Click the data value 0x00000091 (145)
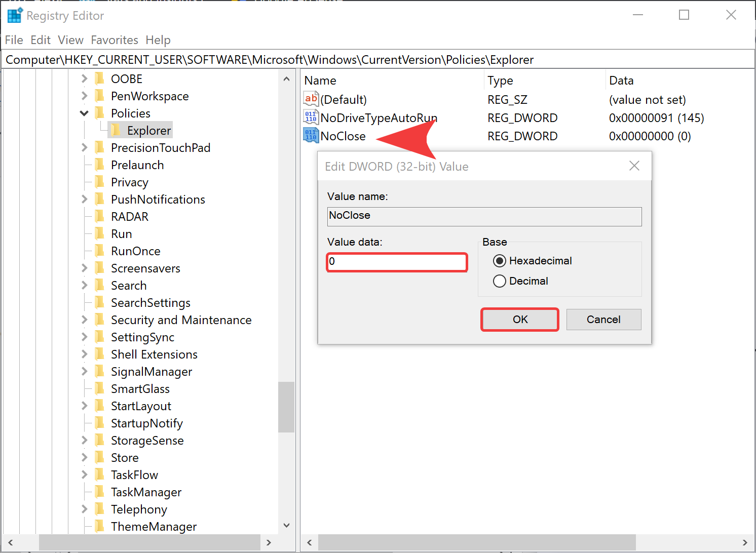The height and width of the screenshot is (553, 756). pos(656,118)
